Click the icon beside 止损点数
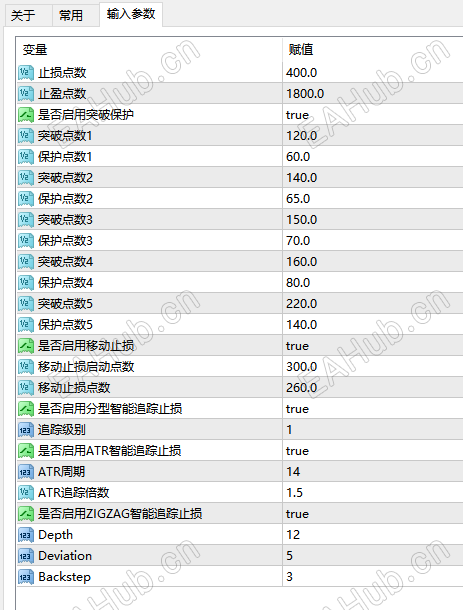This screenshot has height=610, width=463. pos(26,73)
